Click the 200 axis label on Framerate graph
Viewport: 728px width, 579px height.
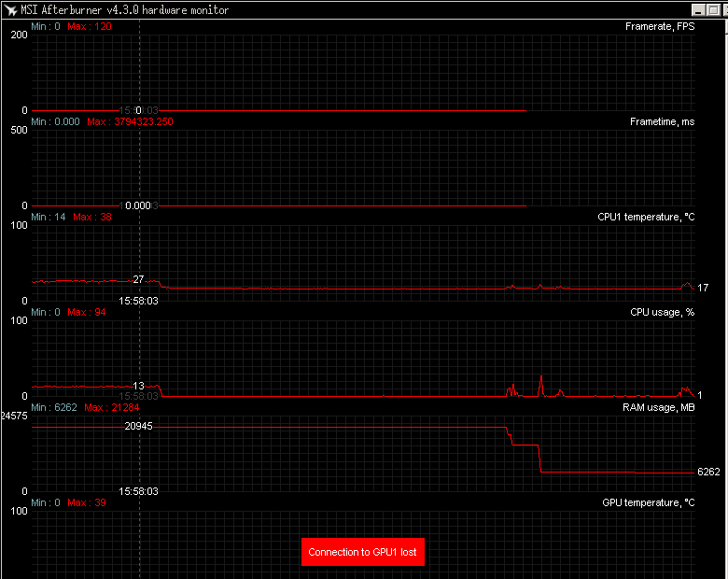[19, 35]
